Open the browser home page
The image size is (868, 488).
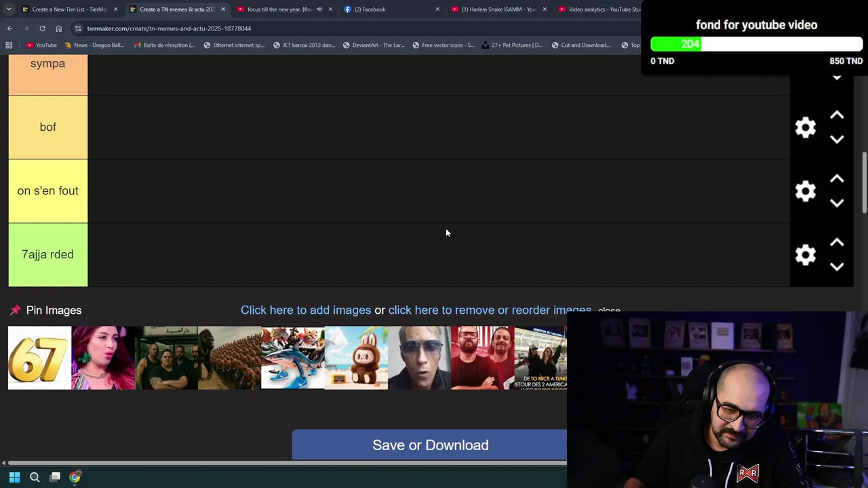[58, 28]
